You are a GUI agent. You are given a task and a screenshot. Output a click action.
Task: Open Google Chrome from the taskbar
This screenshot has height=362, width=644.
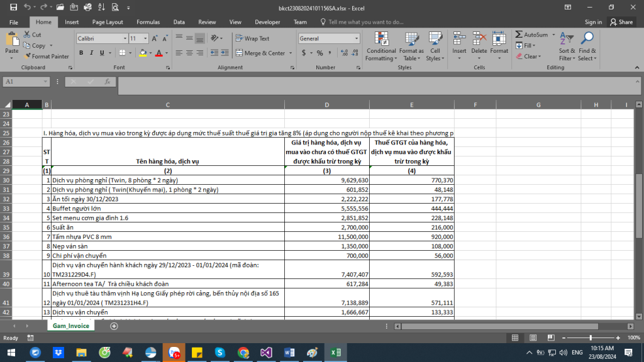click(243, 353)
